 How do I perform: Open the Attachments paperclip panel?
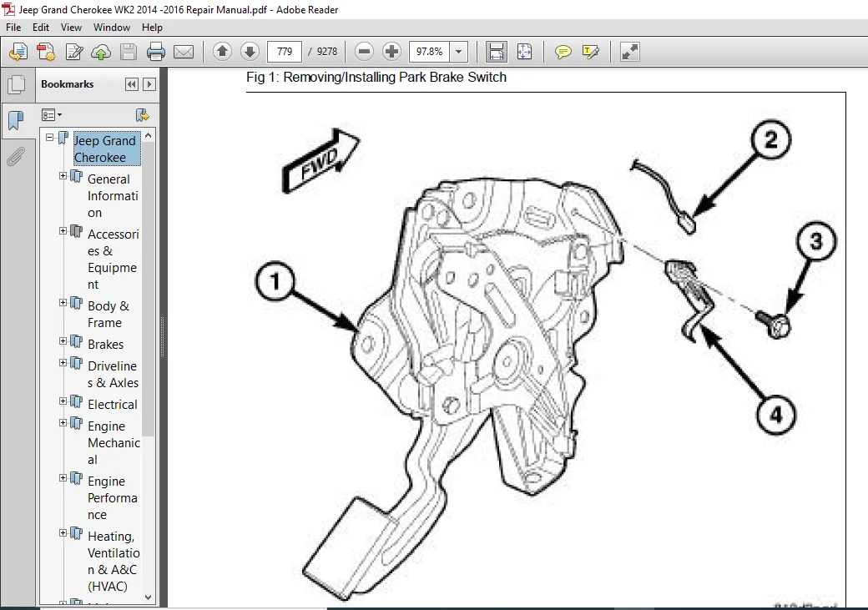(x=17, y=156)
